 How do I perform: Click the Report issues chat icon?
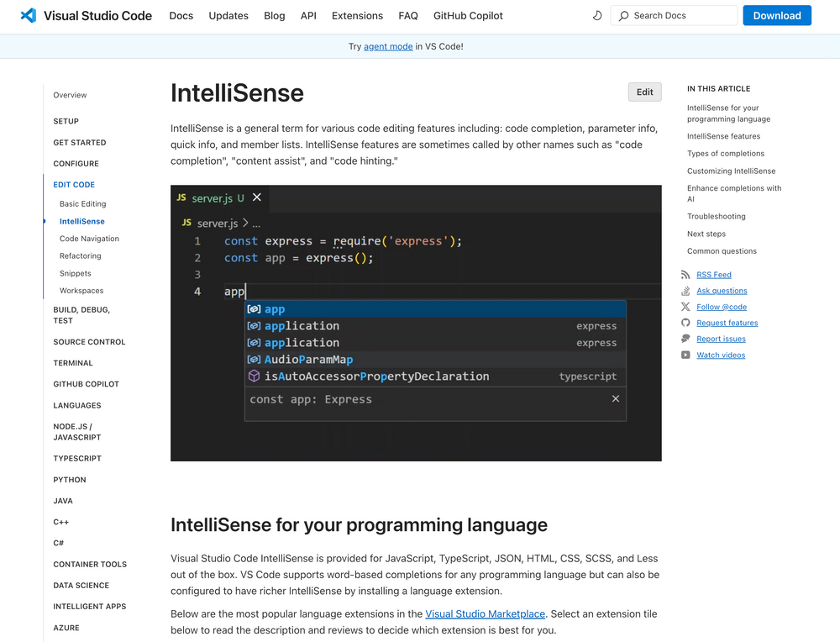point(685,339)
